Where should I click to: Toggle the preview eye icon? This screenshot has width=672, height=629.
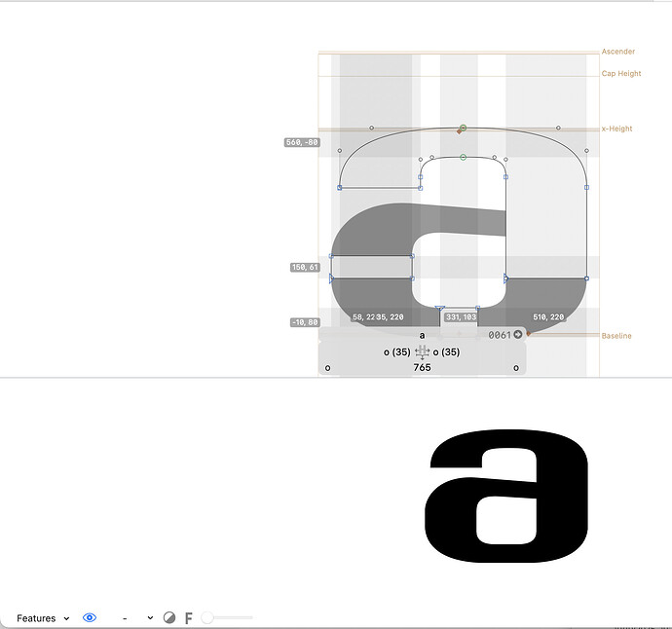(90, 618)
